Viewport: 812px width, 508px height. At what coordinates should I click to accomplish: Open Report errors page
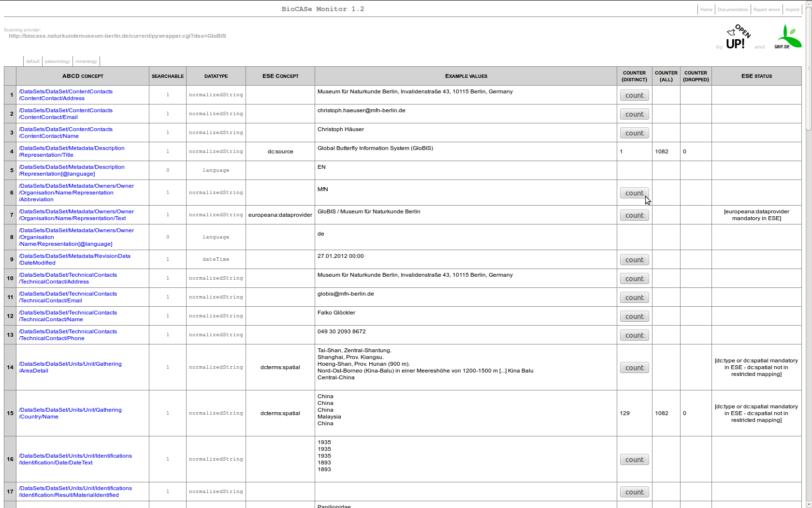coord(767,10)
